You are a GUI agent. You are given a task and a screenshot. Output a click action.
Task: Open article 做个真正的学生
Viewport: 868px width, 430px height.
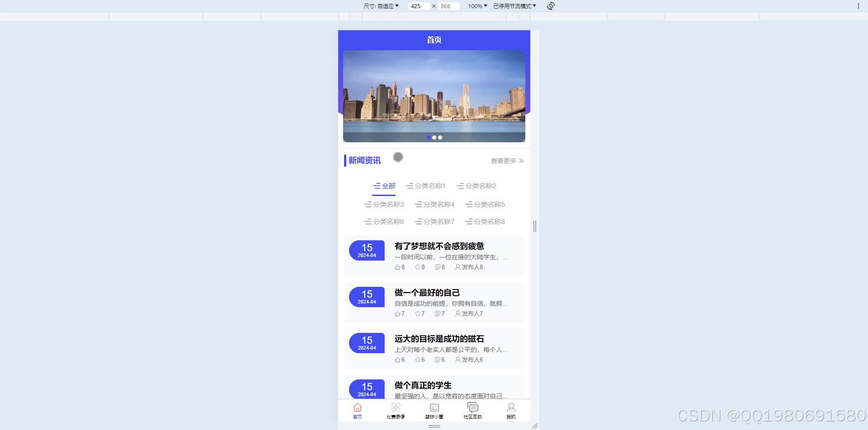coord(423,385)
